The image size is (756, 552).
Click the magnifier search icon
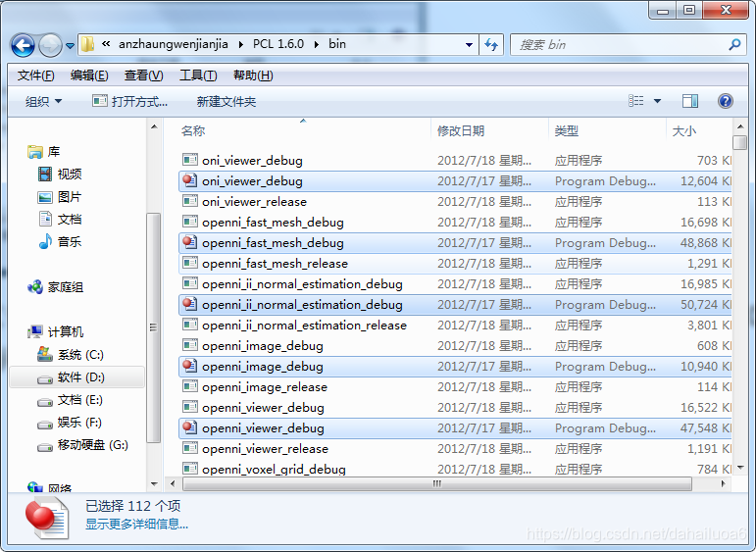coord(734,45)
